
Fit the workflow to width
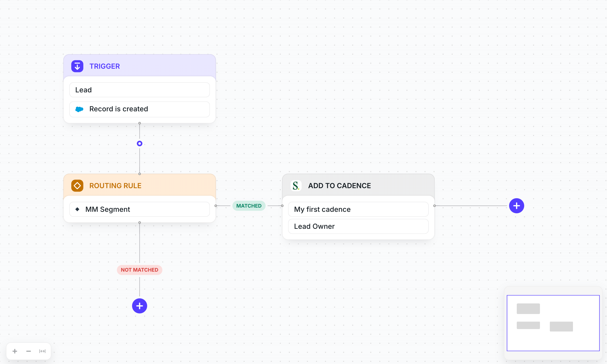pos(42,351)
